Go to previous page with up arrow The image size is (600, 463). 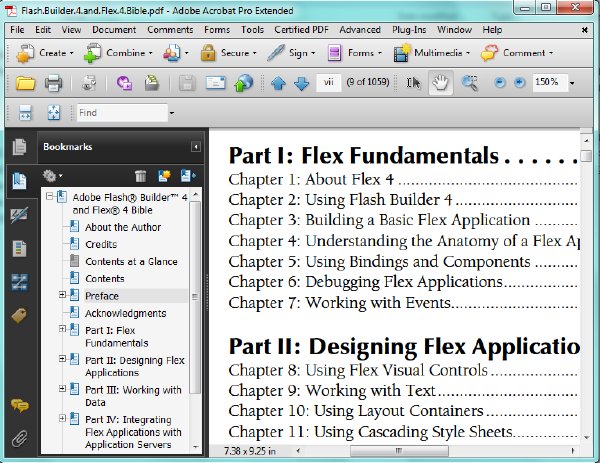point(278,83)
